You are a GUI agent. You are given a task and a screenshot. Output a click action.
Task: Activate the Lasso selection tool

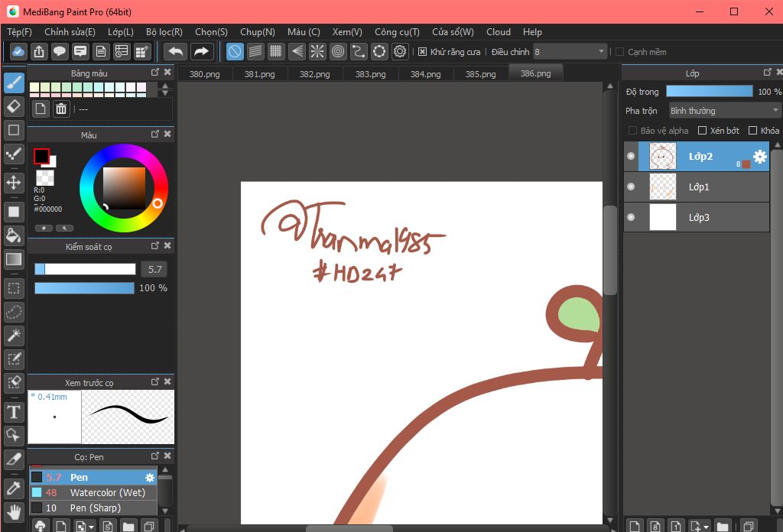14,312
